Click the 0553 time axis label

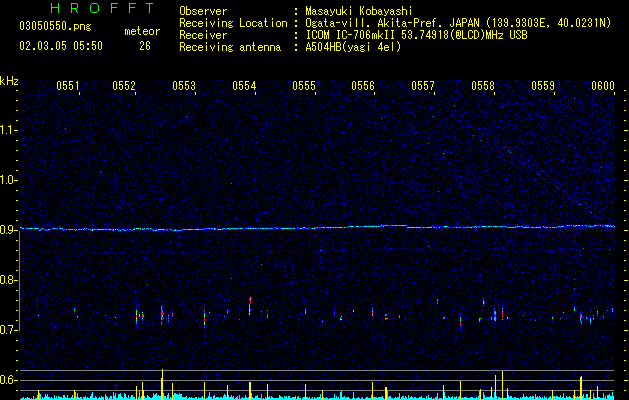(x=184, y=86)
